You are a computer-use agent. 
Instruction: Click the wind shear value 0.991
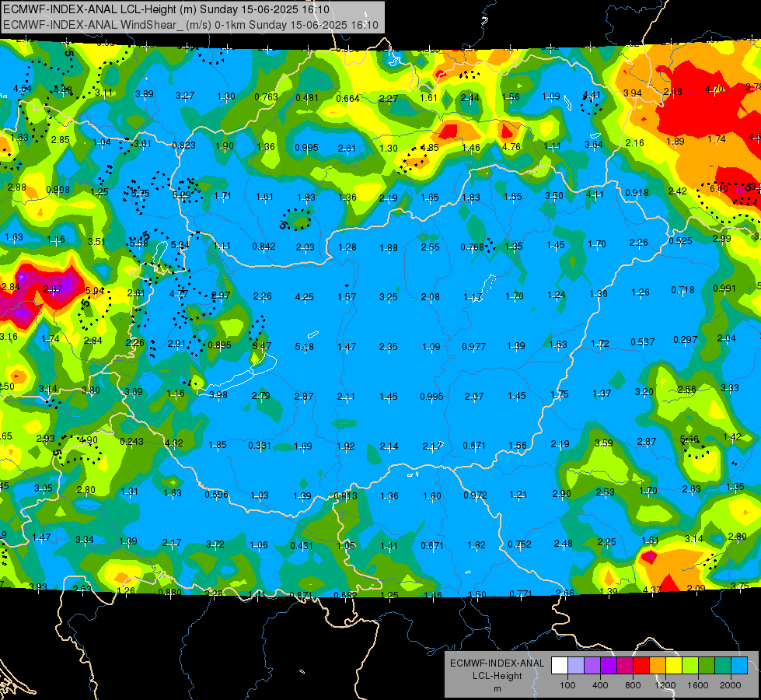[x=724, y=289]
